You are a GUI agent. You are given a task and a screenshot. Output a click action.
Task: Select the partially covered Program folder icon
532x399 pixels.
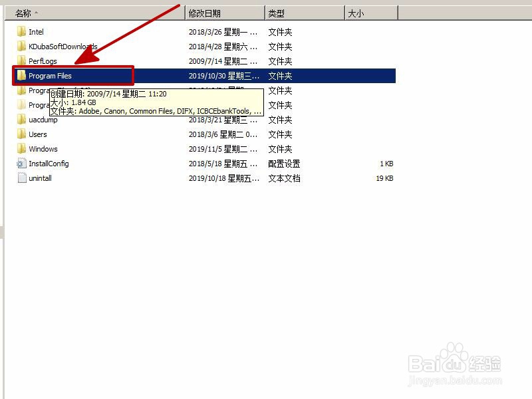[x=22, y=90]
